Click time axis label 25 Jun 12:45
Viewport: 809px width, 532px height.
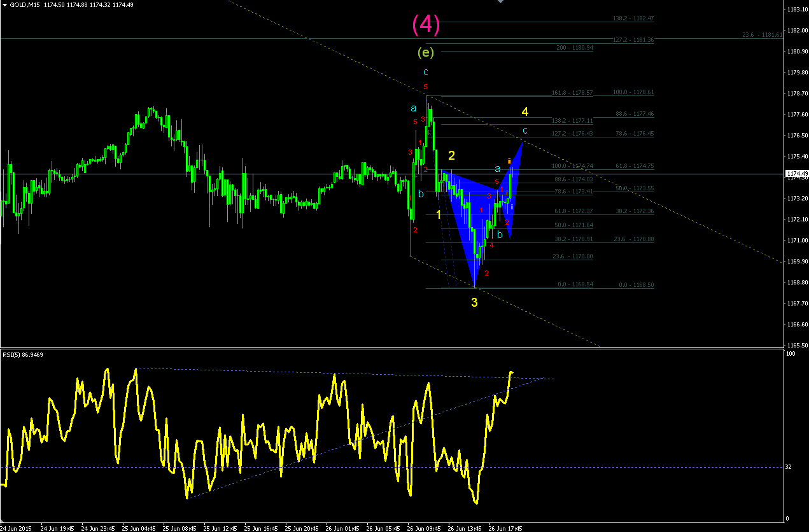click(x=220, y=528)
